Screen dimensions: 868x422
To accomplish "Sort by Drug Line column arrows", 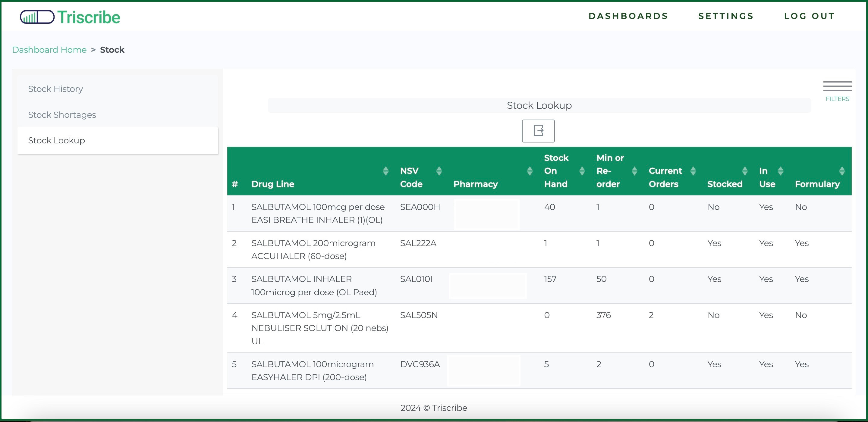I will click(x=386, y=171).
